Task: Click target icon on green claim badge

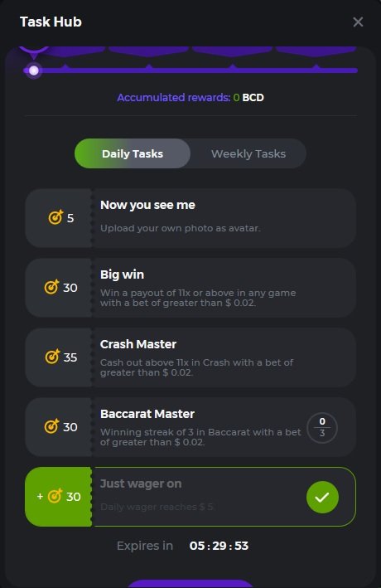Action: (x=55, y=496)
